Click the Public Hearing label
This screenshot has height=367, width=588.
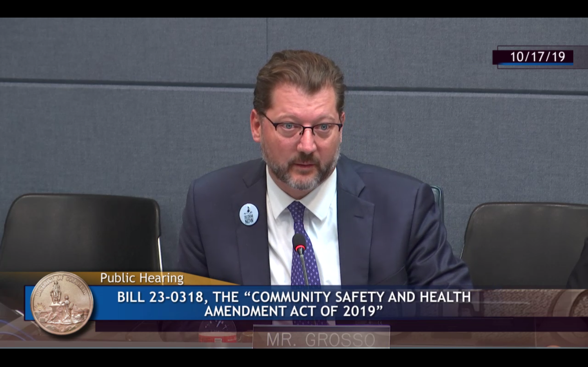[x=142, y=278]
